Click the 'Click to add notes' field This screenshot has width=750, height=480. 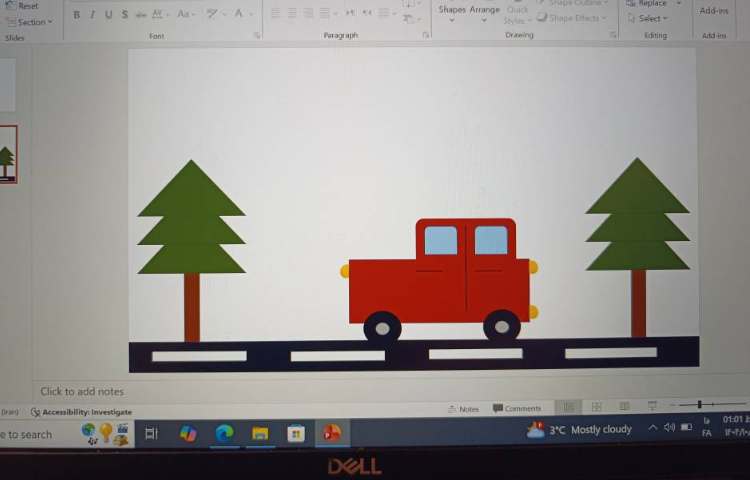[82, 391]
